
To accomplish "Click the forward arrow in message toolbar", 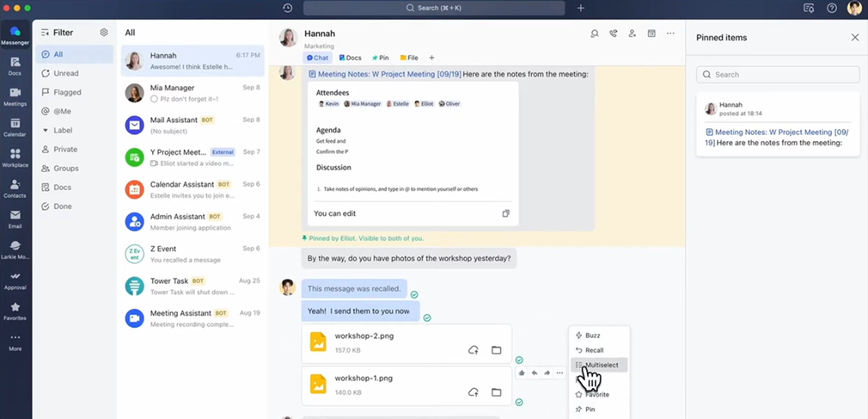I will coord(547,373).
